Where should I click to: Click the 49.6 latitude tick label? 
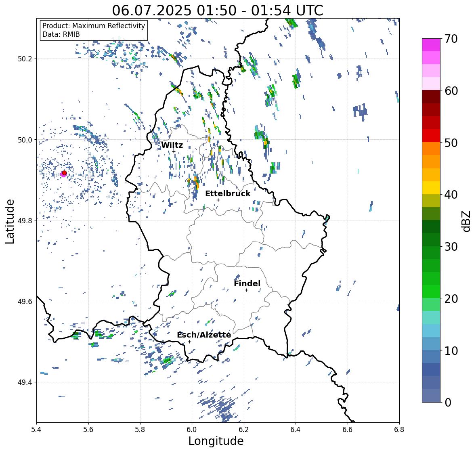pyautogui.click(x=25, y=301)
